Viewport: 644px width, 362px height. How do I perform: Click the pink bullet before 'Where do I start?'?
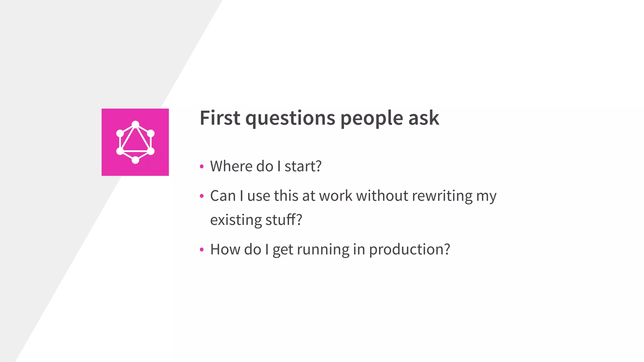point(202,167)
